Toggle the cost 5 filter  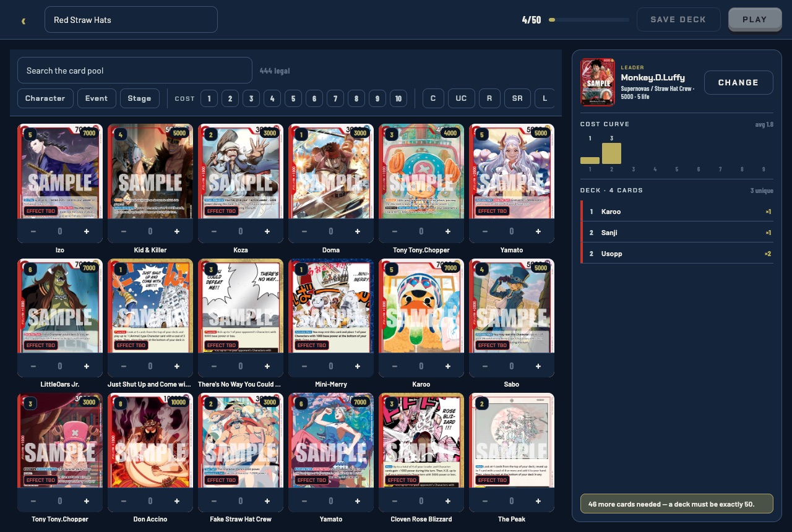(293, 98)
